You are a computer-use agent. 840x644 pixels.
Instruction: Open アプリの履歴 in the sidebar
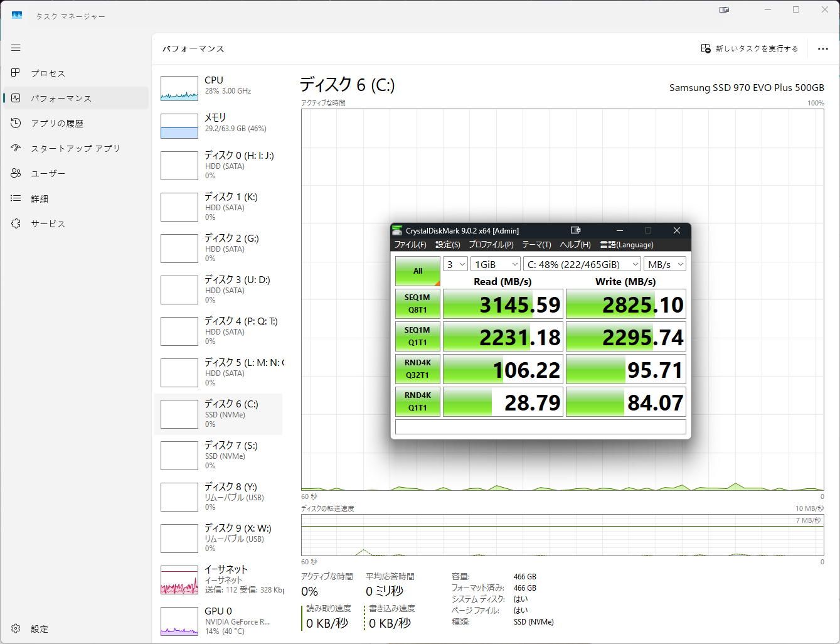(x=76, y=123)
